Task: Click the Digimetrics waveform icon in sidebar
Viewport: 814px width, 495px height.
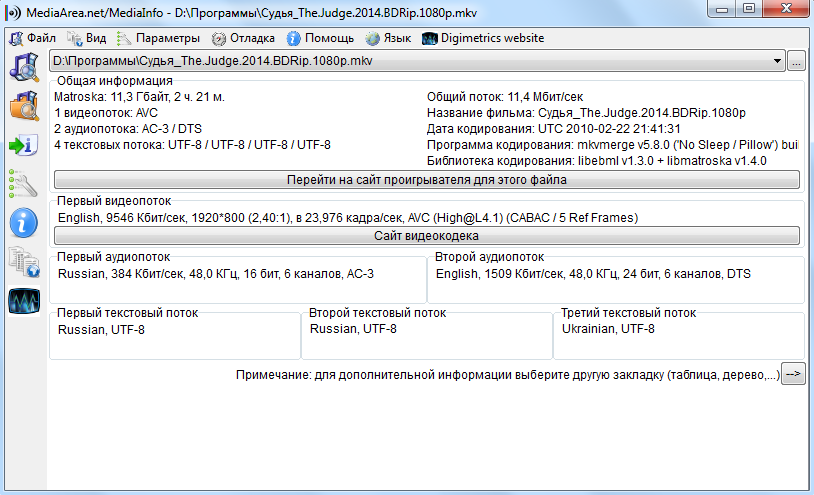Action: tap(23, 300)
